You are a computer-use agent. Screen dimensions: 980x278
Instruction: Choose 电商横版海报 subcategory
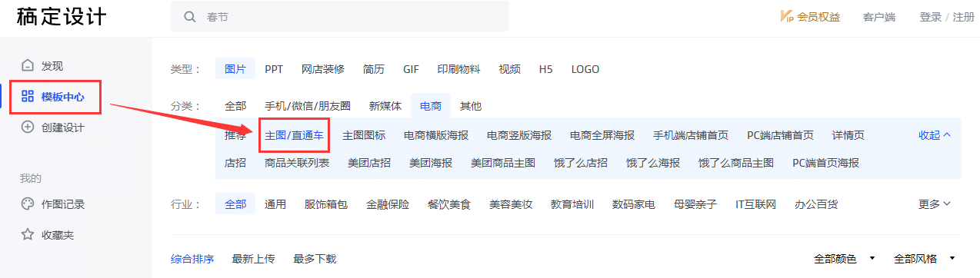[436, 135]
